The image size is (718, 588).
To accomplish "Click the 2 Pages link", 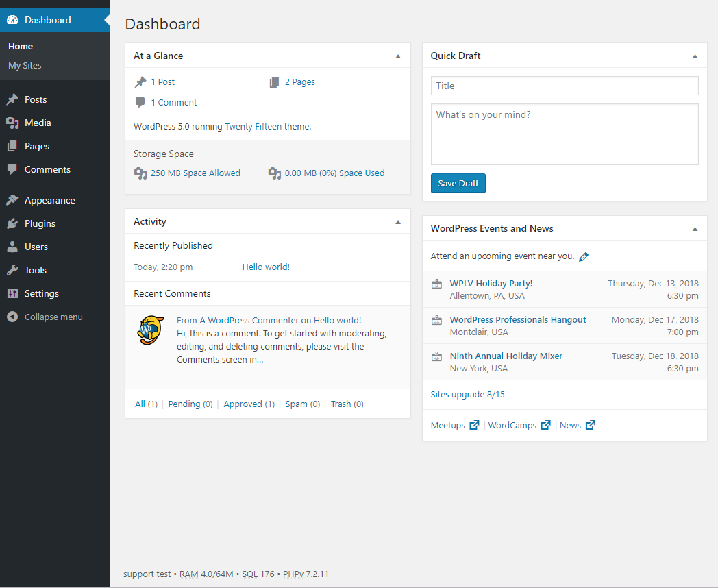I will coord(300,82).
